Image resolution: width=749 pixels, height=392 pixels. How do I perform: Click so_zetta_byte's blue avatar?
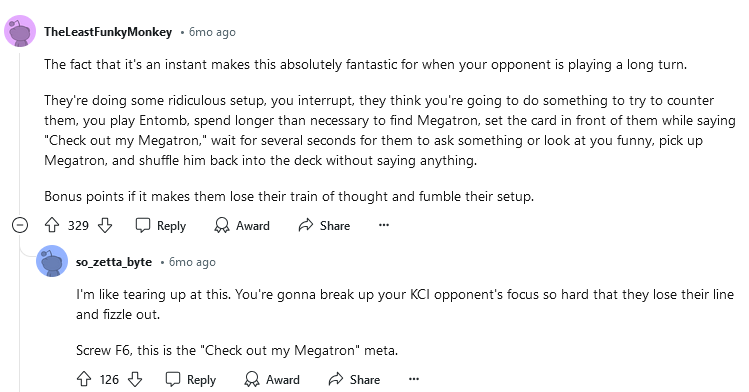[52, 261]
